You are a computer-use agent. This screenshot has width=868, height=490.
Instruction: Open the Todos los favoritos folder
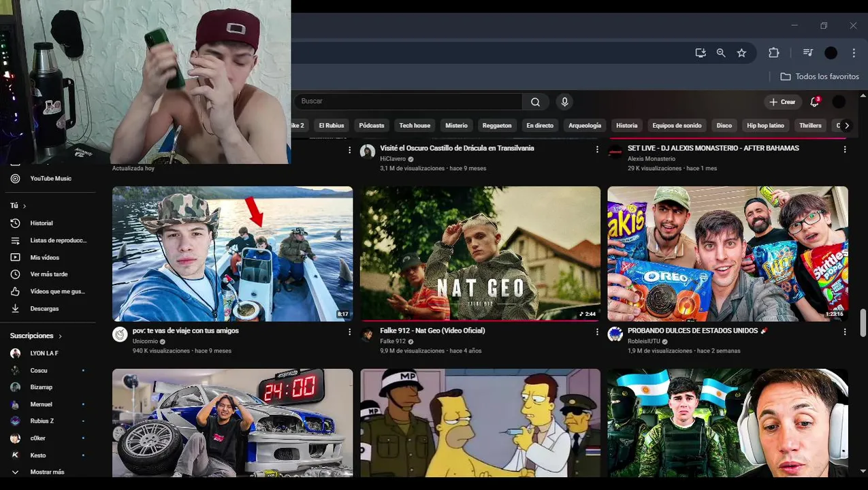[820, 76]
